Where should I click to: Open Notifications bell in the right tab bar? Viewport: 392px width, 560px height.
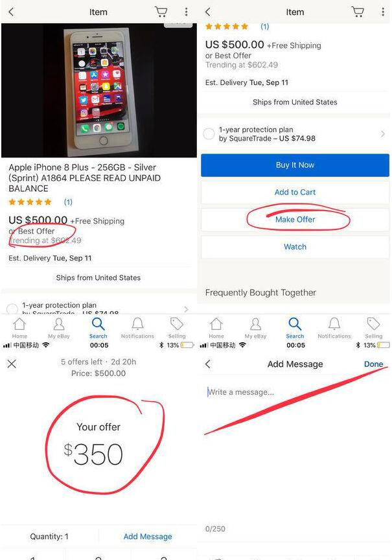pyautogui.click(x=334, y=328)
